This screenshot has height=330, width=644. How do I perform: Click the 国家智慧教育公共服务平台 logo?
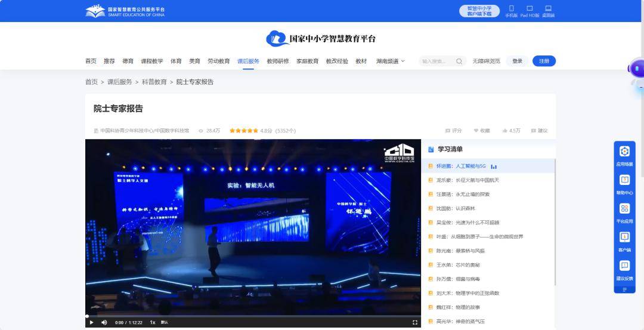[x=125, y=11]
